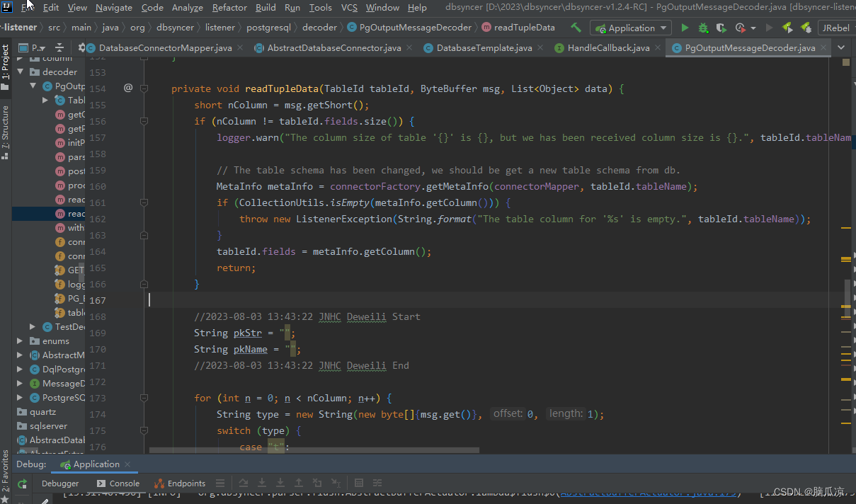
Task: Open dropdown arrow beside profiler icon
Action: coord(753,28)
